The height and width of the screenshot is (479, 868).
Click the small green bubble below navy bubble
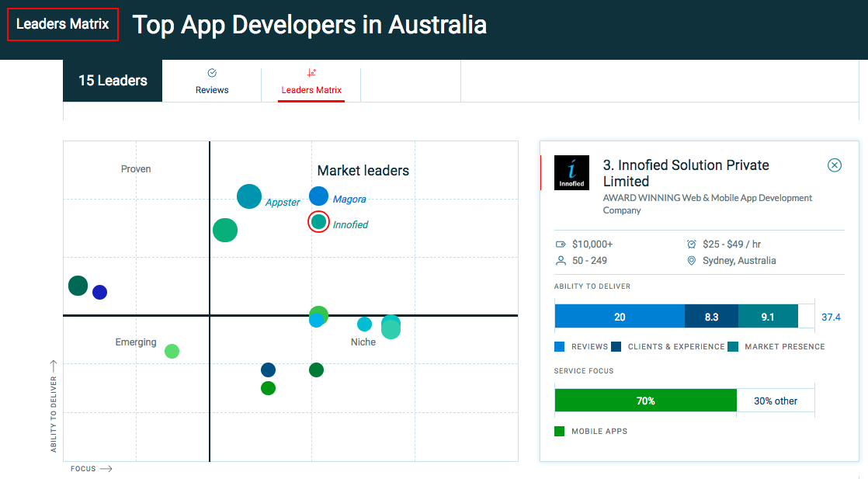click(268, 388)
